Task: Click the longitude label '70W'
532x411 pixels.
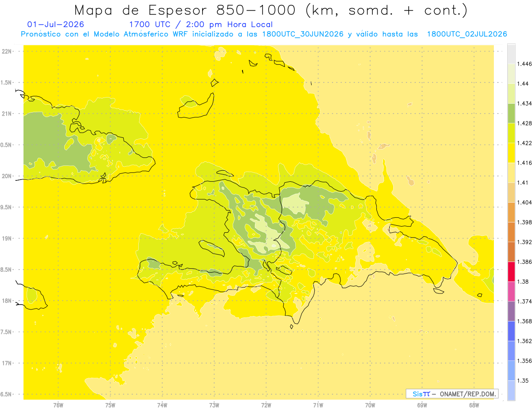Action: (x=370, y=405)
